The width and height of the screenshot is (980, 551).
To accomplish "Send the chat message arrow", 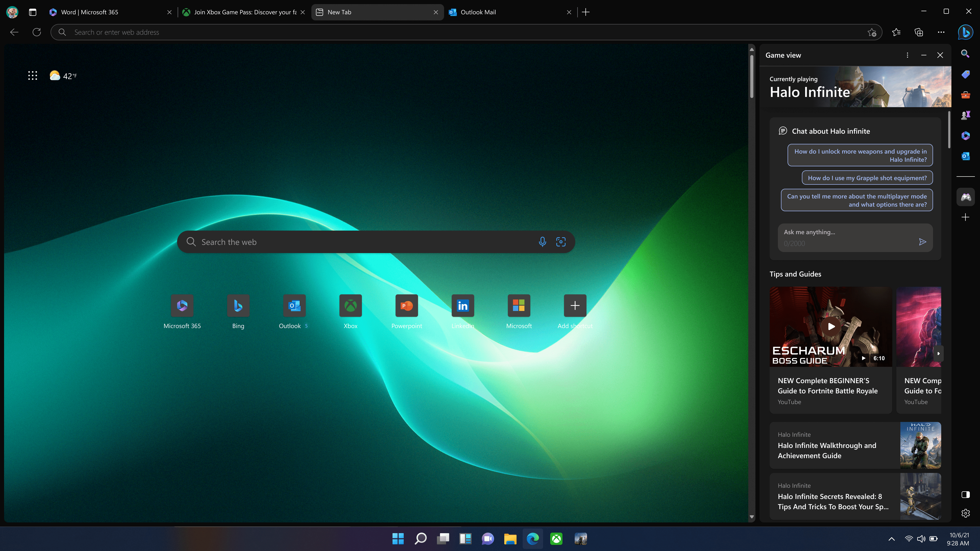I will (x=923, y=242).
